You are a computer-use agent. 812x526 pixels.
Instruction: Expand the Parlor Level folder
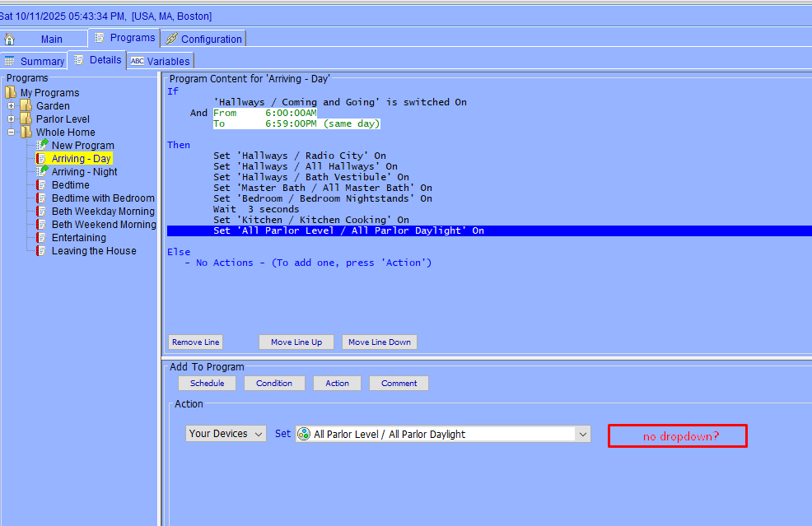tap(12, 119)
